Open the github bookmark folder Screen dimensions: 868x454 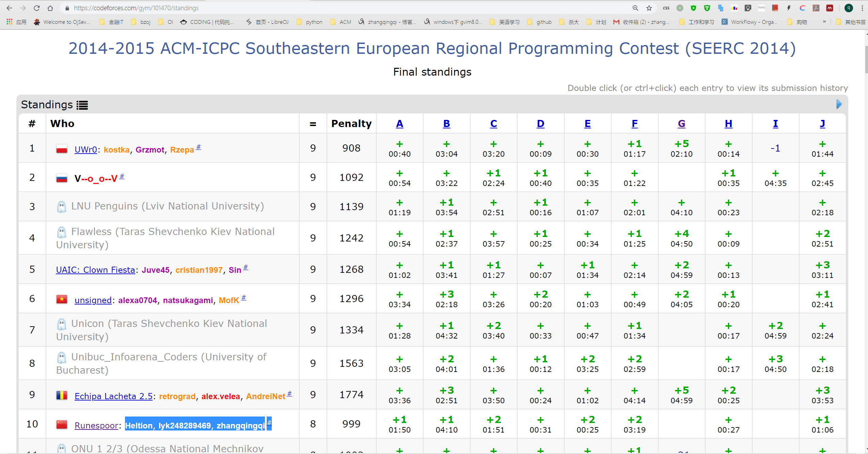(x=540, y=22)
